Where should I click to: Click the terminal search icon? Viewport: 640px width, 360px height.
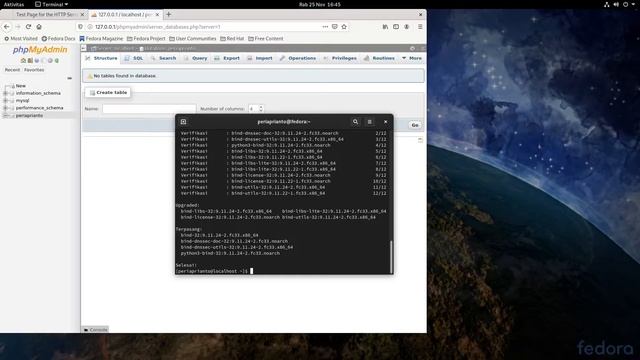tap(355, 122)
